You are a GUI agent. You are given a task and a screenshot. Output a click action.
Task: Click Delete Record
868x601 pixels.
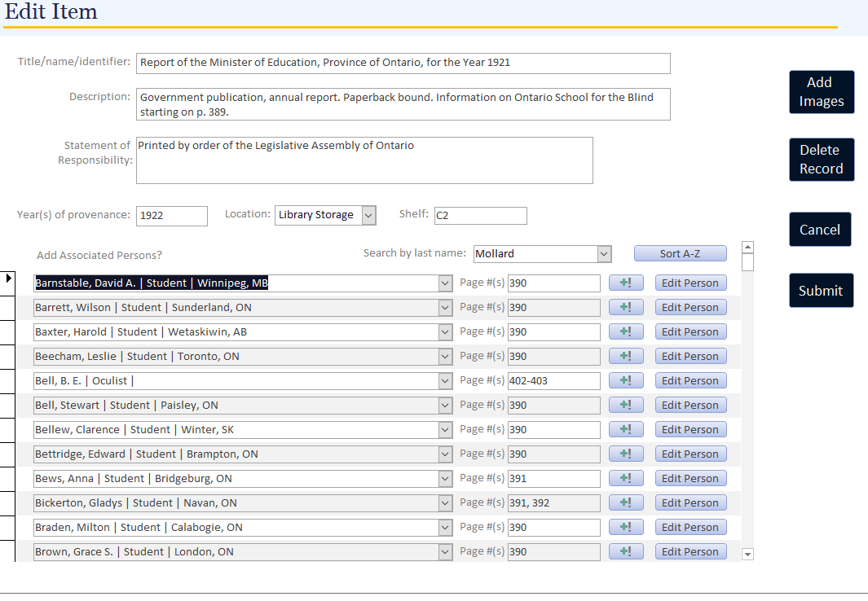[x=821, y=160]
